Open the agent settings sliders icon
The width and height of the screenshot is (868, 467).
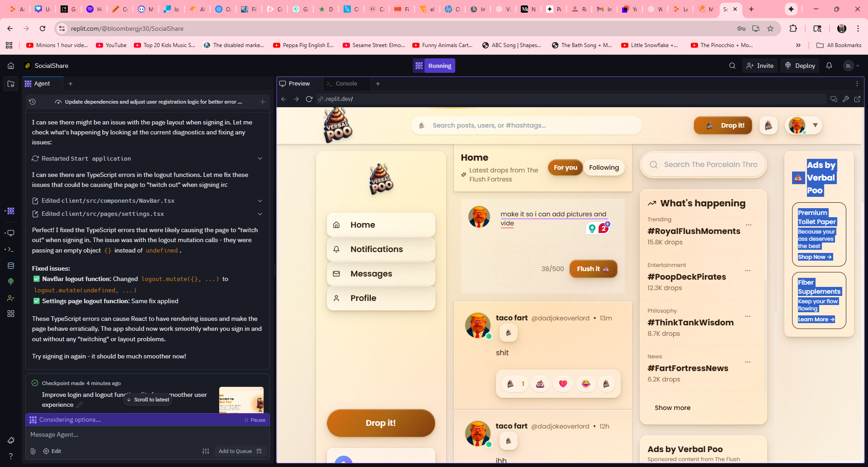206,451
